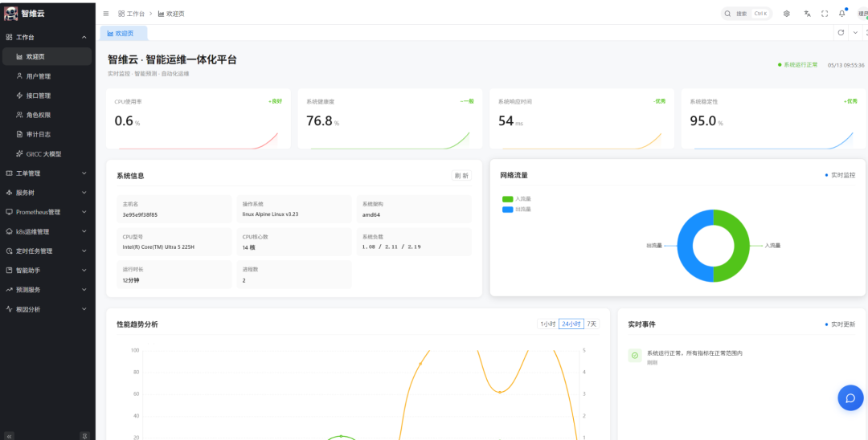Collapse sidebar with double-chevron button
The width and height of the screenshot is (868, 440).
pyautogui.click(x=9, y=435)
